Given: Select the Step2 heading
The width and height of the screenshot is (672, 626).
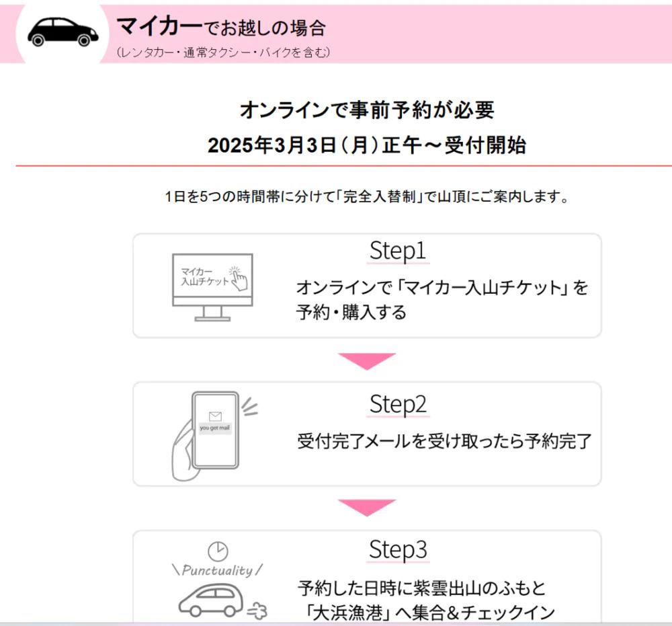Looking at the screenshot, I should point(398,404).
